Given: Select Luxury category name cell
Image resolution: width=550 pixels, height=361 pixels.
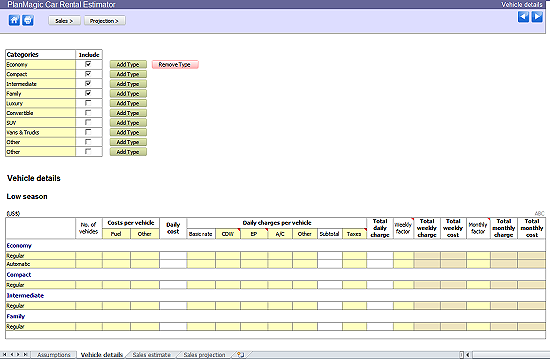Looking at the screenshot, I should click(x=41, y=103).
